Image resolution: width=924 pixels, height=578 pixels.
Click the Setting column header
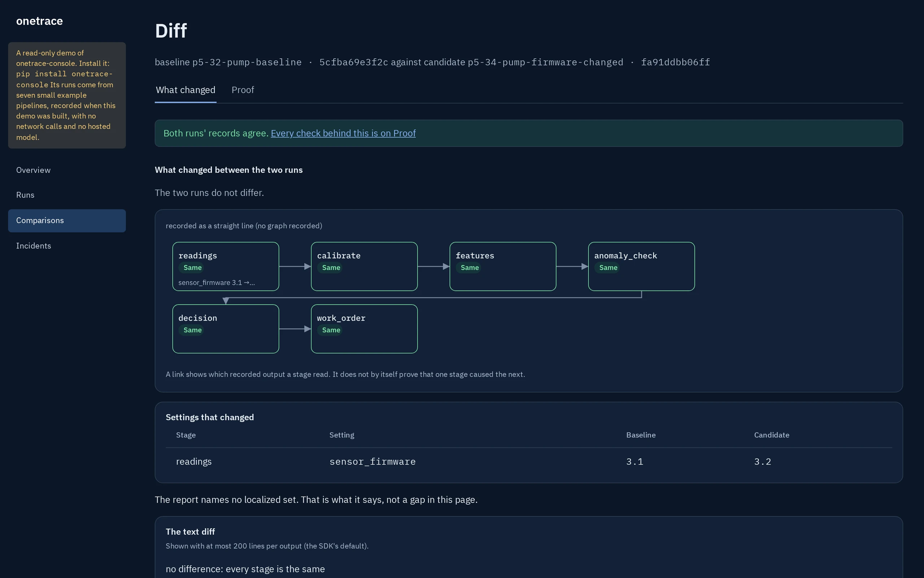(342, 435)
